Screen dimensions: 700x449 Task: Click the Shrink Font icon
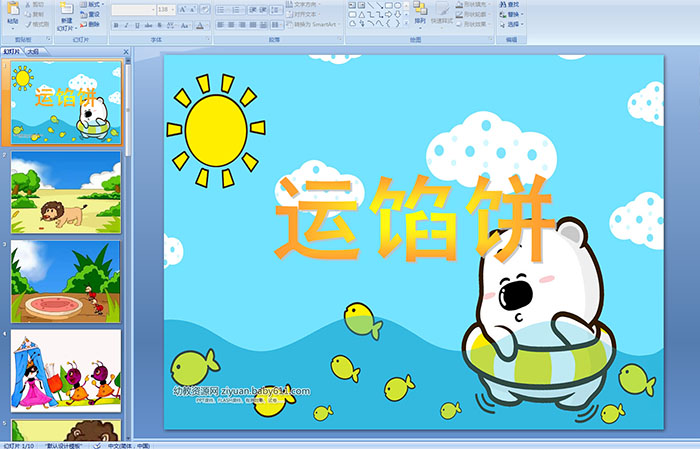[x=193, y=9]
